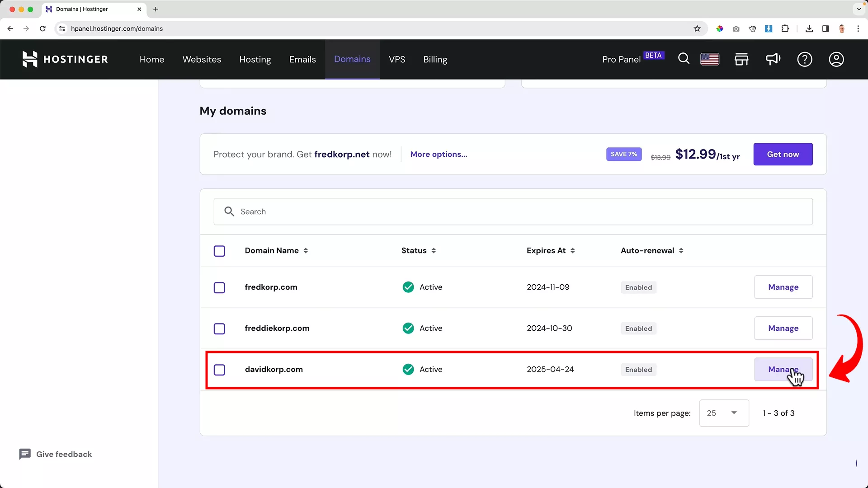Click the US flag language selector

[710, 59]
